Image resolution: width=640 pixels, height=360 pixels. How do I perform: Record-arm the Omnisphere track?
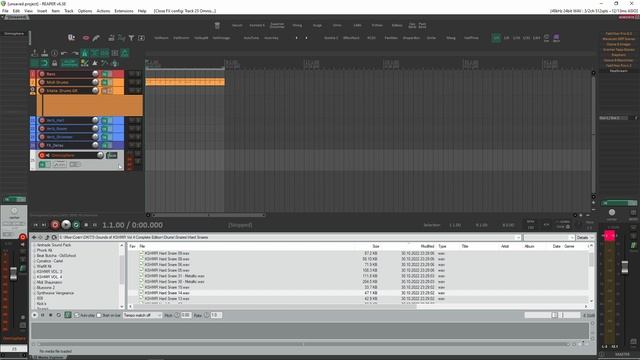pos(42,155)
